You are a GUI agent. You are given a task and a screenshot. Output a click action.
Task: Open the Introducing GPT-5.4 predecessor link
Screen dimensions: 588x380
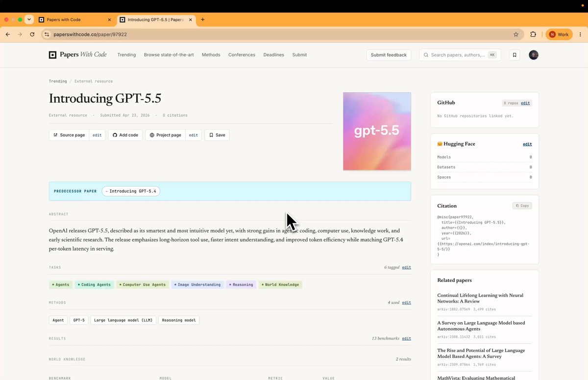(131, 191)
